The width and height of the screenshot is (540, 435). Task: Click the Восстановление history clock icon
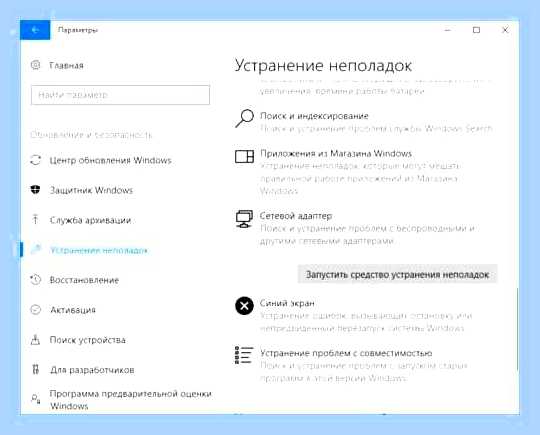point(35,280)
